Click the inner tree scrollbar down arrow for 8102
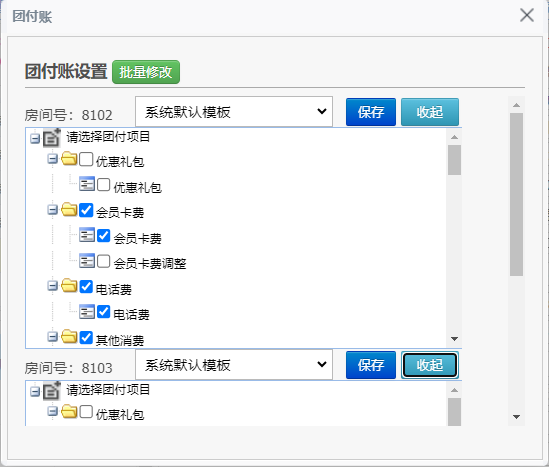Viewport: 549px width, 467px height. click(454, 339)
